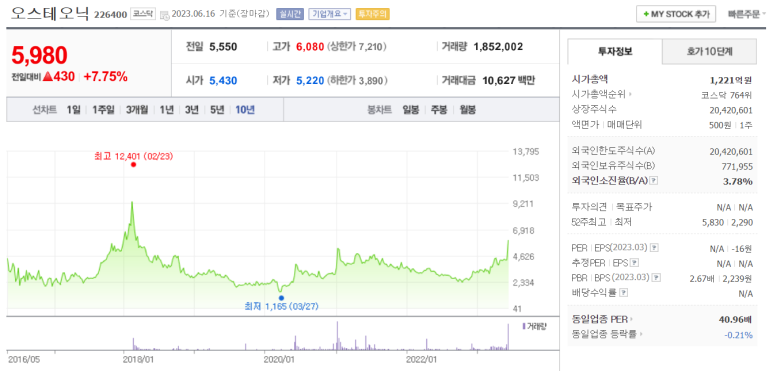Click the help icon next to 외국인소진율(B/A)

coord(654,181)
